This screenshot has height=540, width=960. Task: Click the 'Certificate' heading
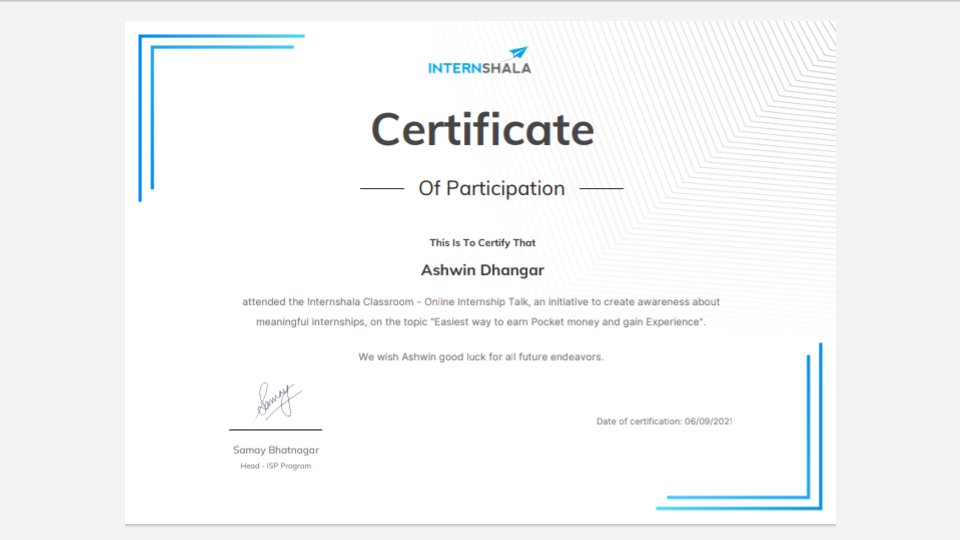pos(482,130)
